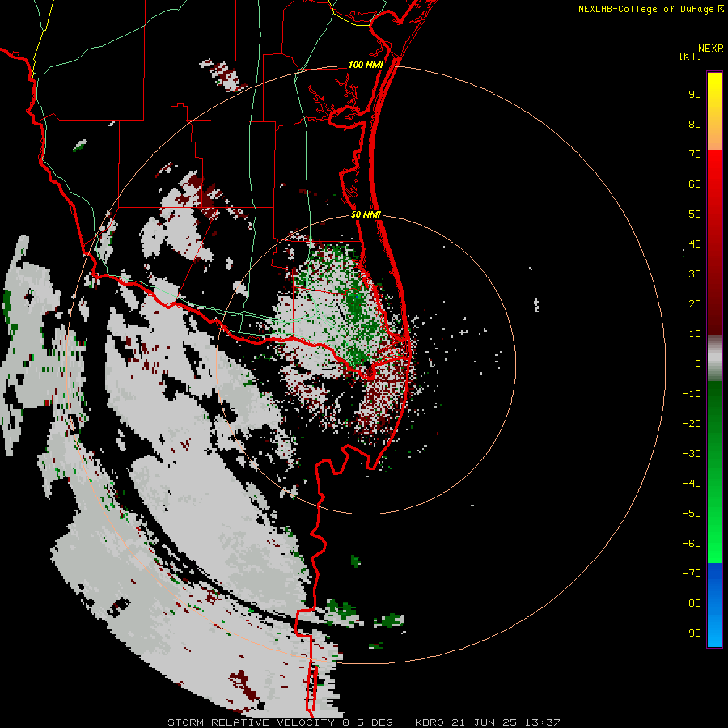
Task: Click the NEXR label above the color scale
Action: click(x=711, y=49)
